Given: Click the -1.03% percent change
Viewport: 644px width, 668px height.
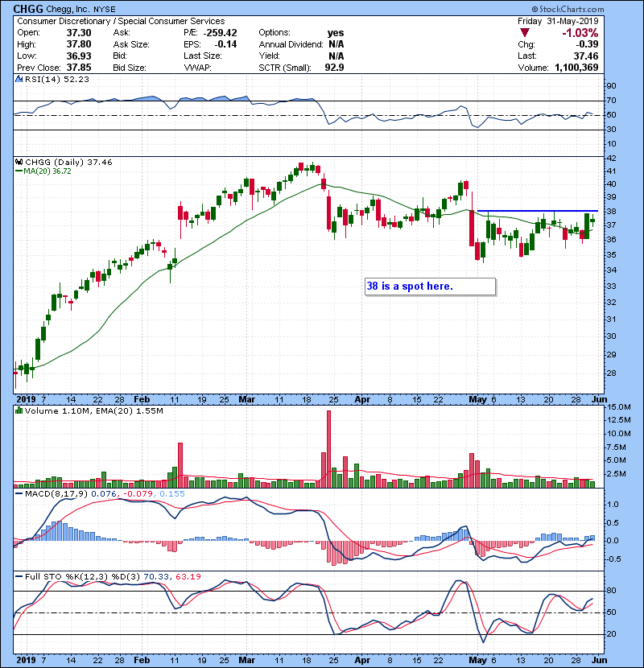Looking at the screenshot, I should [x=580, y=33].
